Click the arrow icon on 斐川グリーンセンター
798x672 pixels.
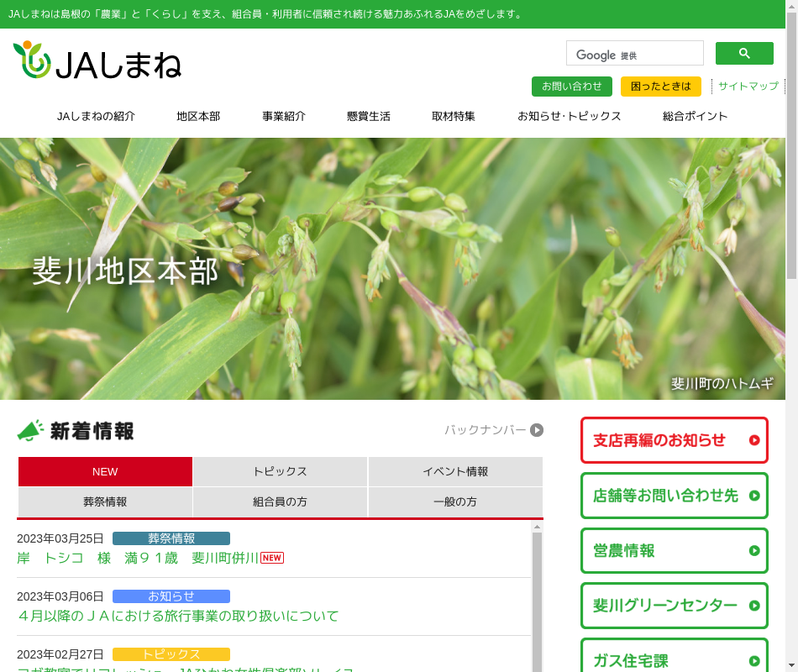(754, 606)
